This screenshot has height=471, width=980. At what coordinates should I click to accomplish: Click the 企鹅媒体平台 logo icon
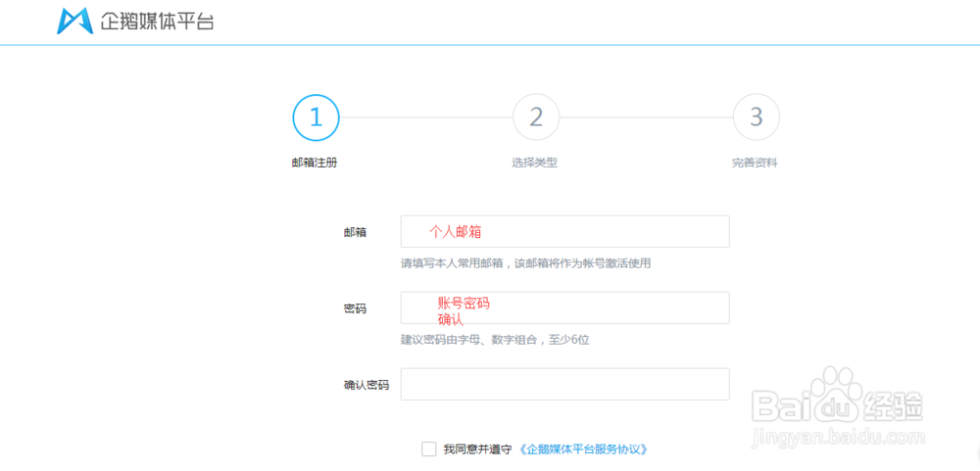pyautogui.click(x=75, y=22)
